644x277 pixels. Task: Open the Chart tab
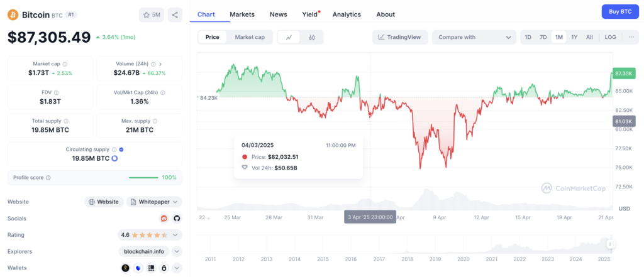pyautogui.click(x=206, y=14)
